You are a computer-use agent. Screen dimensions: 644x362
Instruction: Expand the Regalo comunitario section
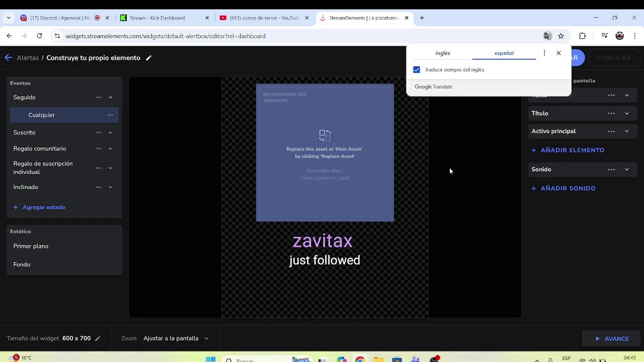click(x=110, y=149)
